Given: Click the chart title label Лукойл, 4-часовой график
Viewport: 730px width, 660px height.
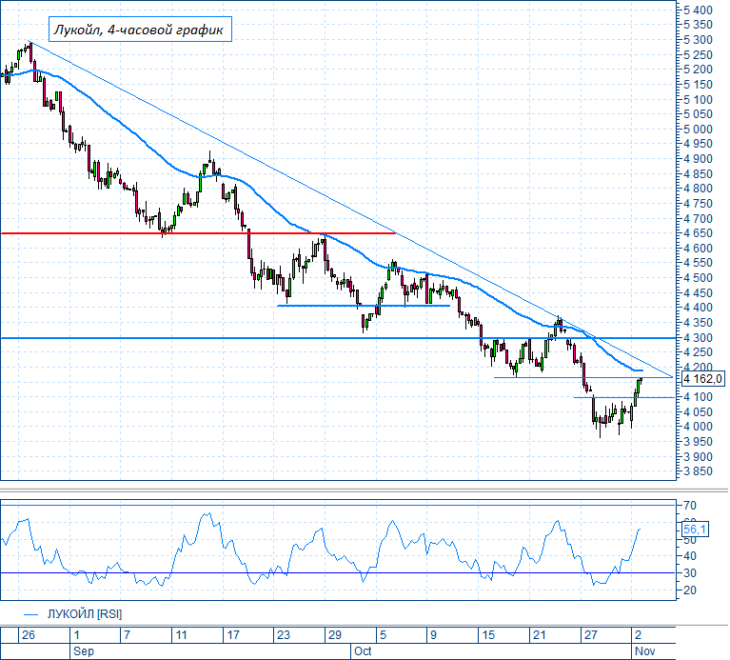Looking at the screenshot, I should (140, 29).
